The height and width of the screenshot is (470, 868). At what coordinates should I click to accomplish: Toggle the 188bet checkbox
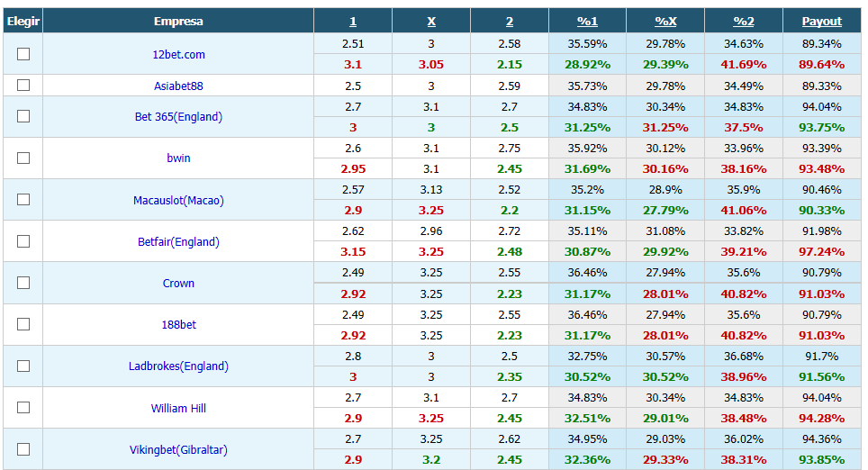click(23, 324)
